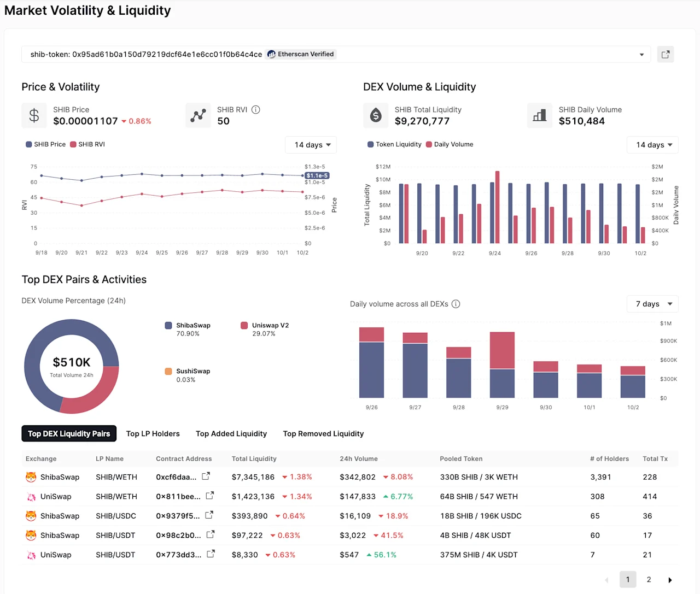This screenshot has height=594, width=700.
Task: Open the SHIB RVI info tooltip icon
Action: point(255,109)
